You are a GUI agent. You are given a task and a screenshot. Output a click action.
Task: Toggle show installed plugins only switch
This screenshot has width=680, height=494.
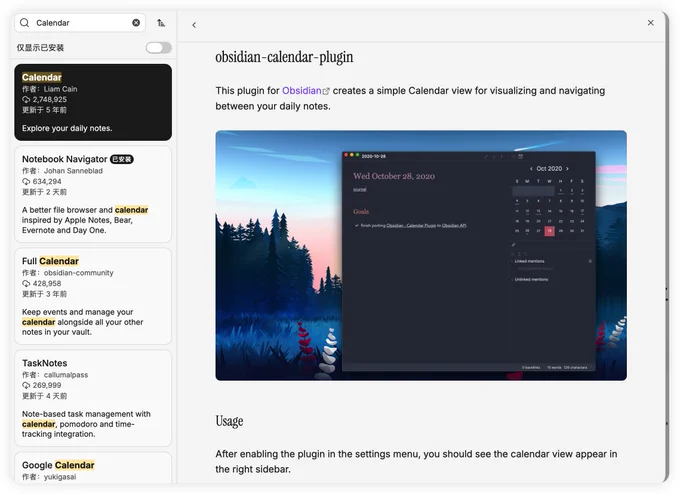pyautogui.click(x=158, y=48)
